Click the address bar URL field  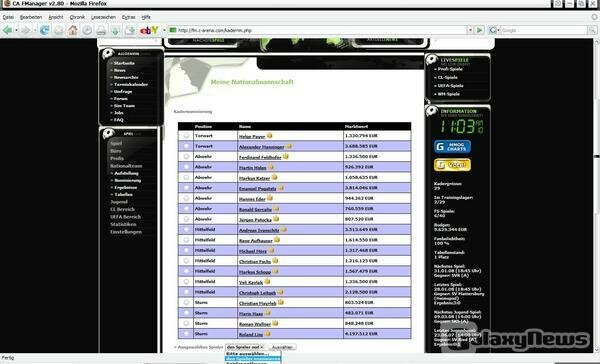(318, 30)
